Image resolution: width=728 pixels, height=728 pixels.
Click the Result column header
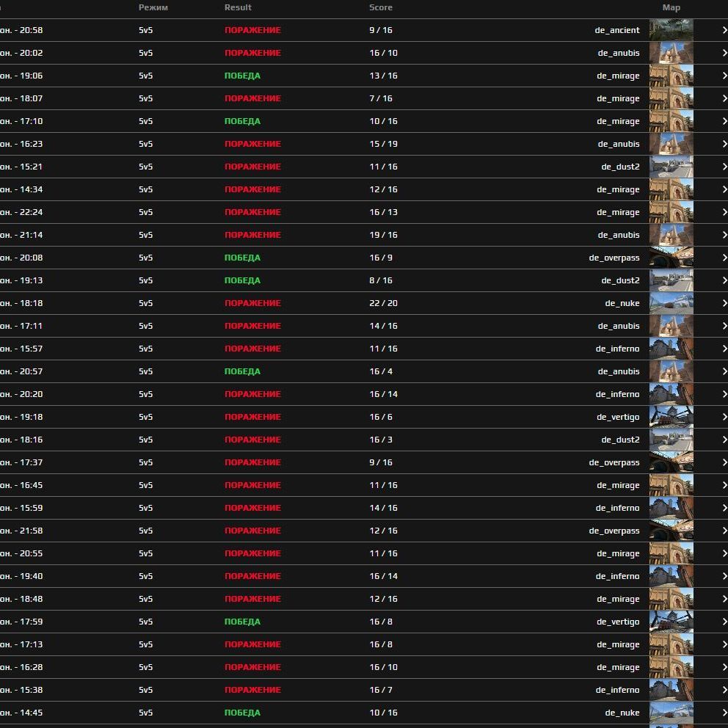238,7
